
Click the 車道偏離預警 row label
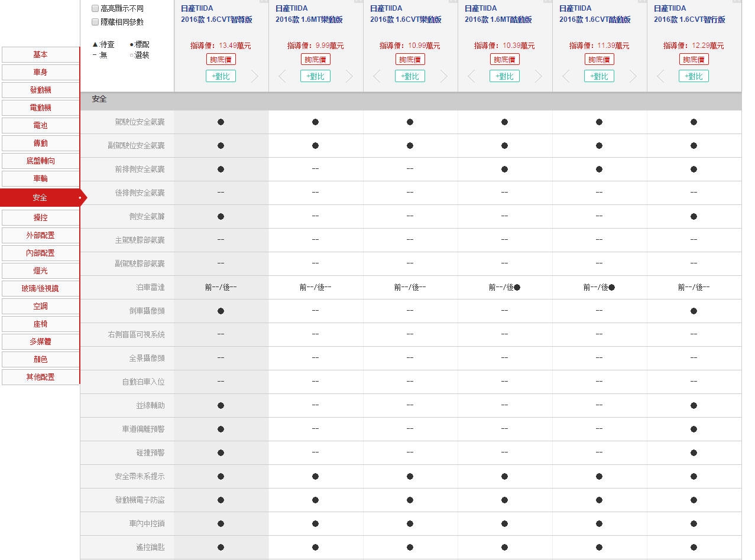(x=143, y=429)
